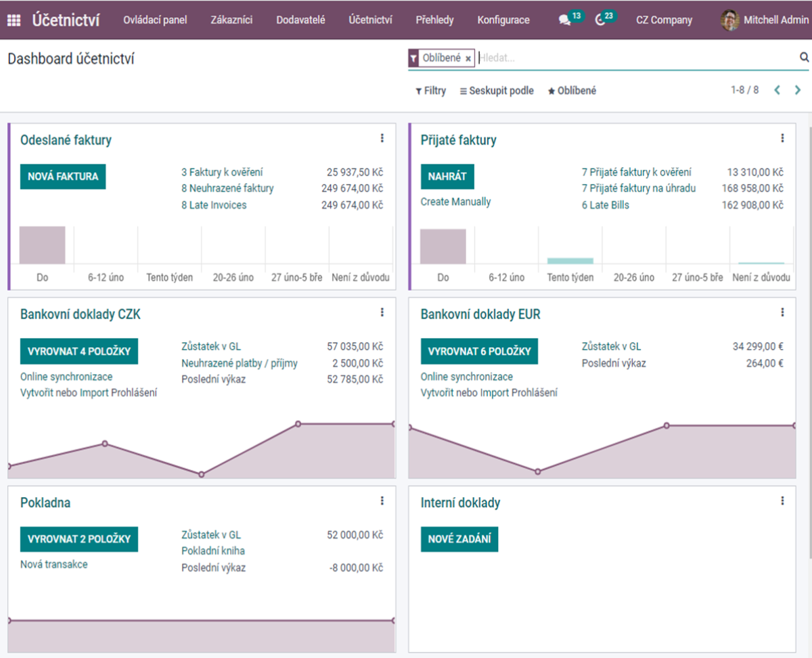Screen dimensions: 812x658
Task: Expand the Oblíbené favorites dropdown
Action: pos(572,91)
